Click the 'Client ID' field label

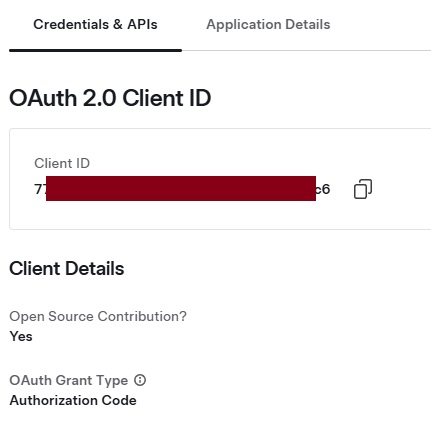tap(62, 163)
